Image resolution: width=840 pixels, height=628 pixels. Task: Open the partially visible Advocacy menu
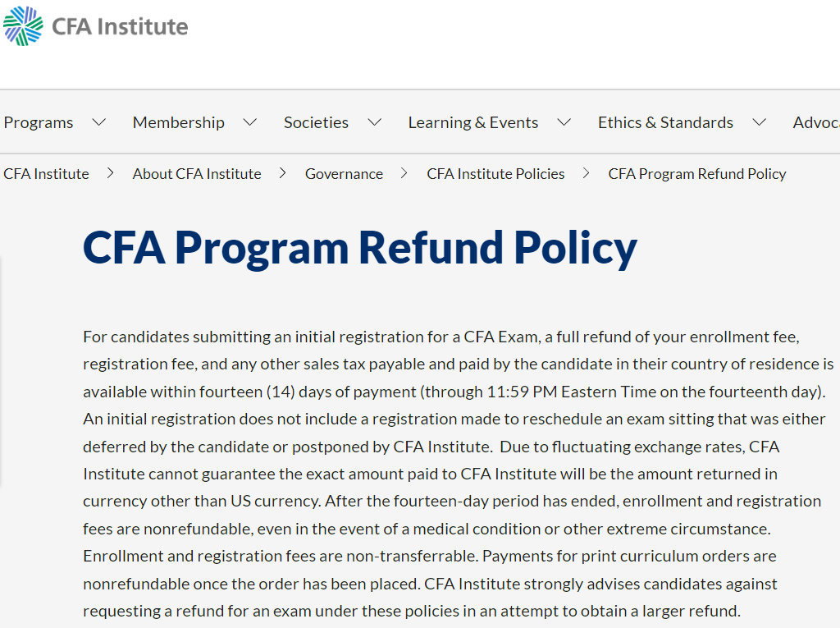click(x=815, y=122)
